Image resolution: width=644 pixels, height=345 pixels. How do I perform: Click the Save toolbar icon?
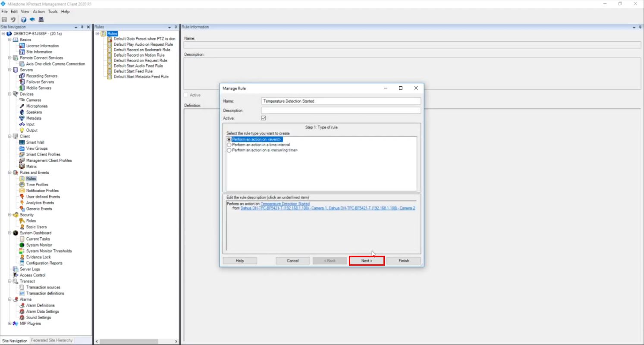point(4,19)
